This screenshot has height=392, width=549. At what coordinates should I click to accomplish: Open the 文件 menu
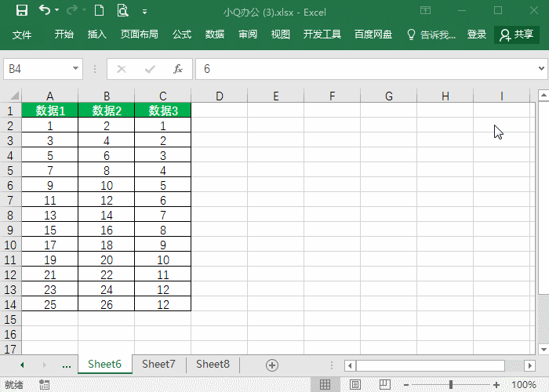[22, 34]
